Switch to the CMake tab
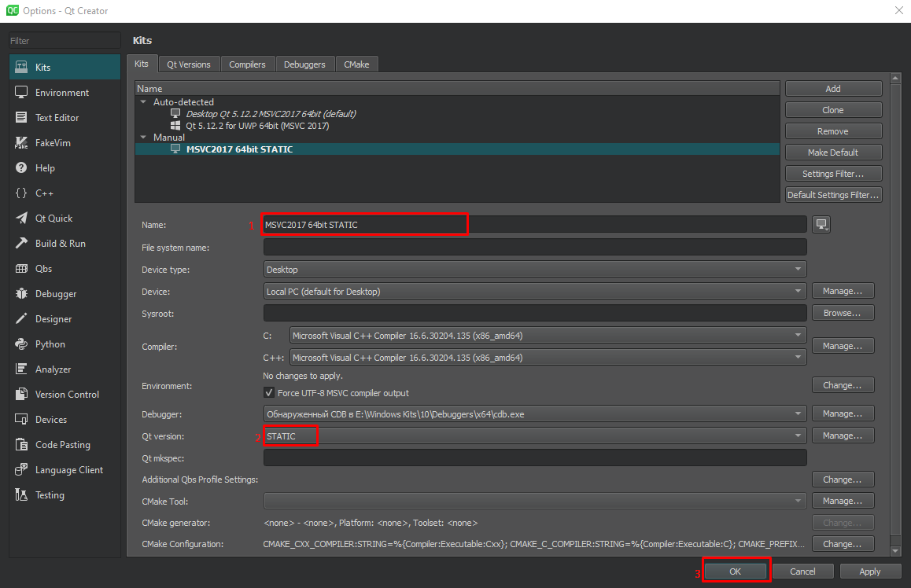 coord(356,64)
